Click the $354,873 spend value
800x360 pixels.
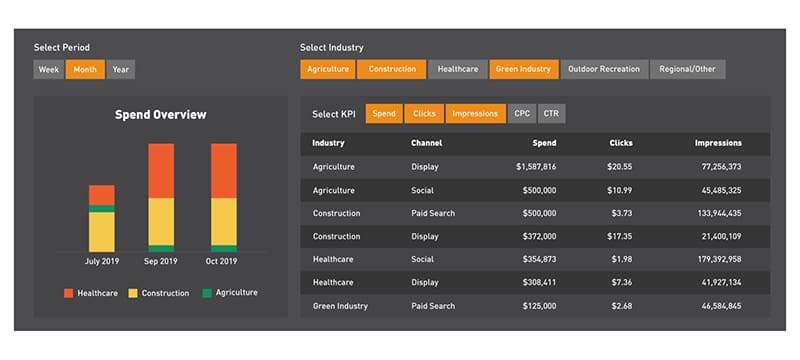(x=539, y=260)
